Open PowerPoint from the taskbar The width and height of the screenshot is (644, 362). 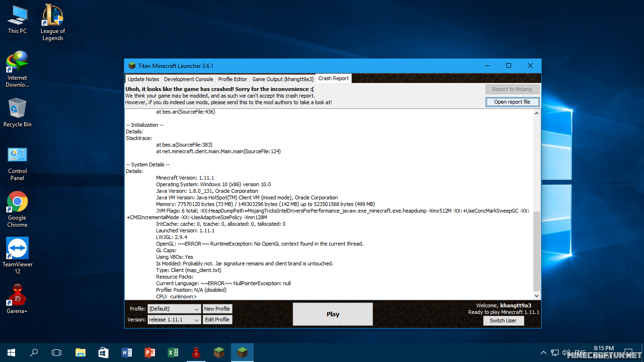(150, 353)
